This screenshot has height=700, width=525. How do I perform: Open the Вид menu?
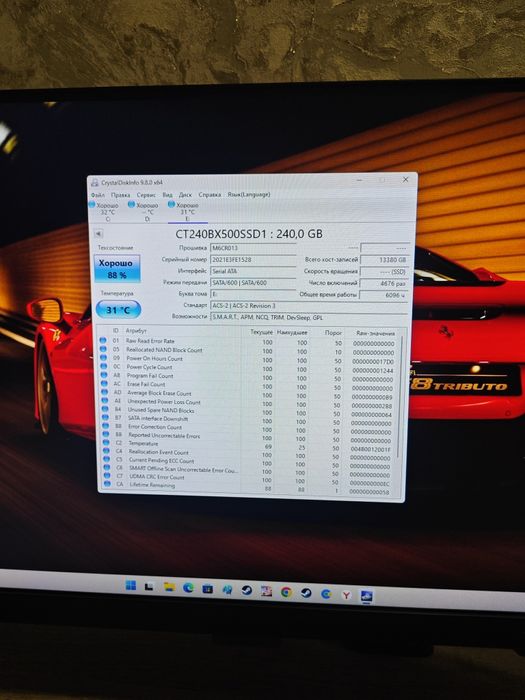(x=167, y=195)
